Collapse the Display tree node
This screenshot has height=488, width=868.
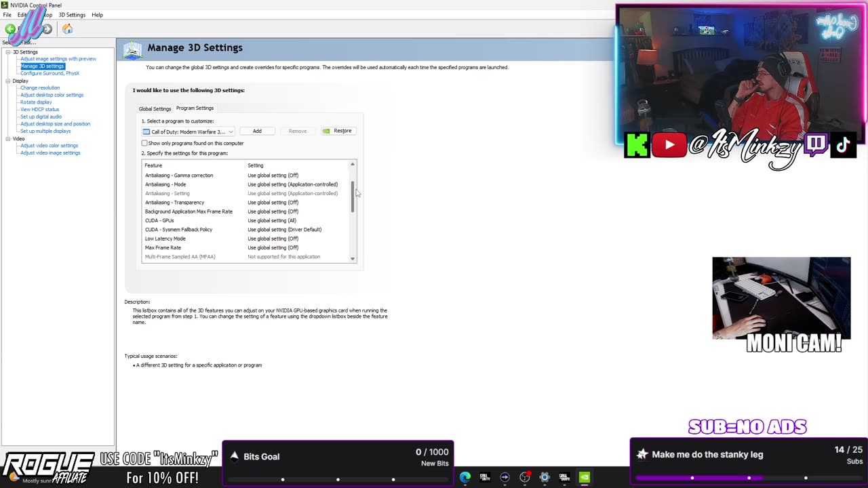point(8,81)
